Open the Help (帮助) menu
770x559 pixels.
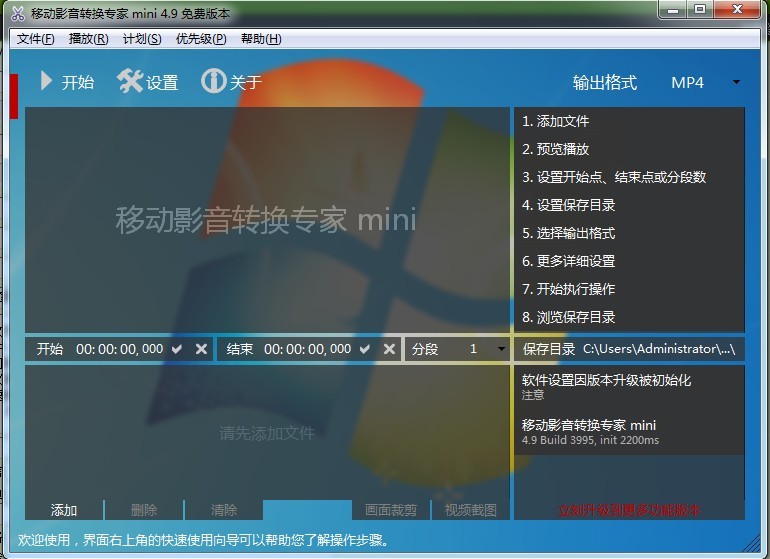(x=261, y=39)
